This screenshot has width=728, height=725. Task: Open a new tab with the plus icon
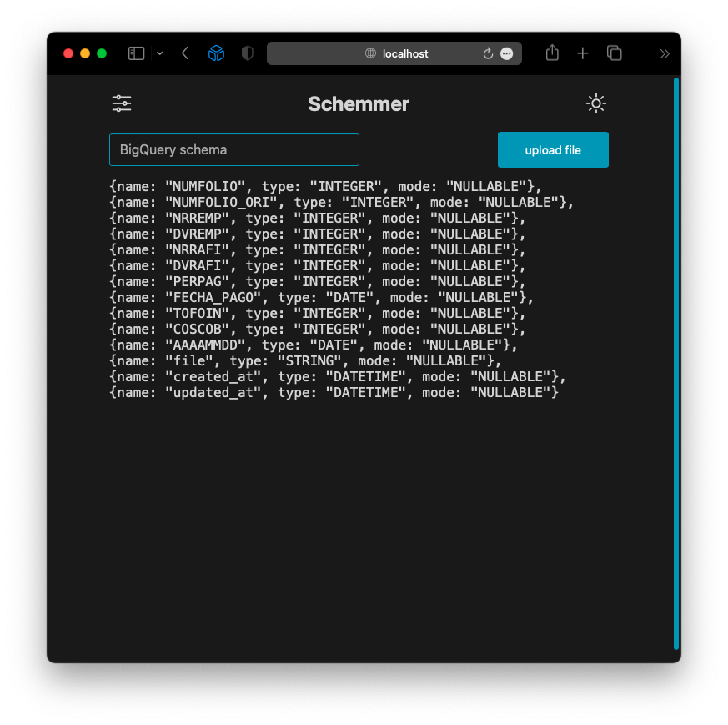(x=583, y=53)
